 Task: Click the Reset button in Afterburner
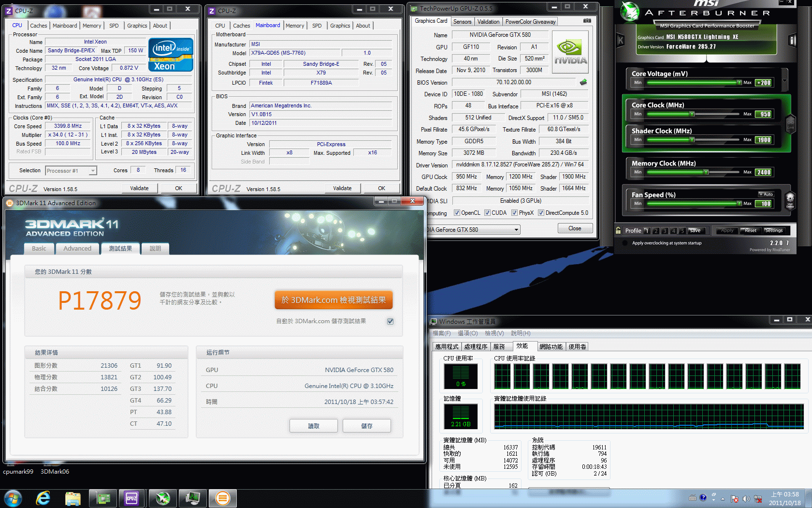click(750, 231)
